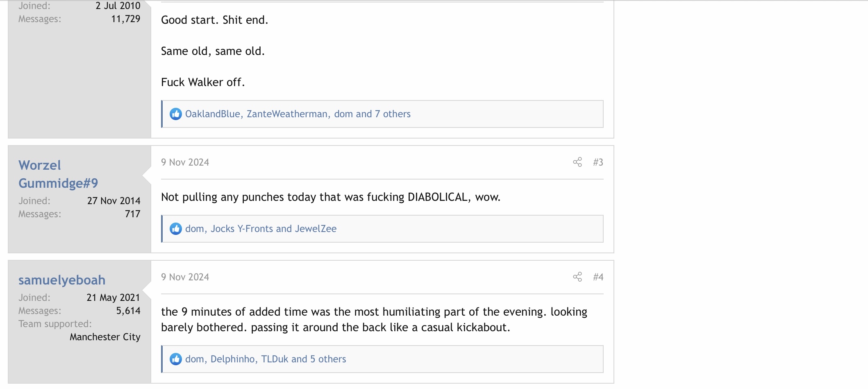Image resolution: width=868 pixels, height=389 pixels.
Task: Open TLDuk's profile from likes list
Action: click(x=275, y=359)
